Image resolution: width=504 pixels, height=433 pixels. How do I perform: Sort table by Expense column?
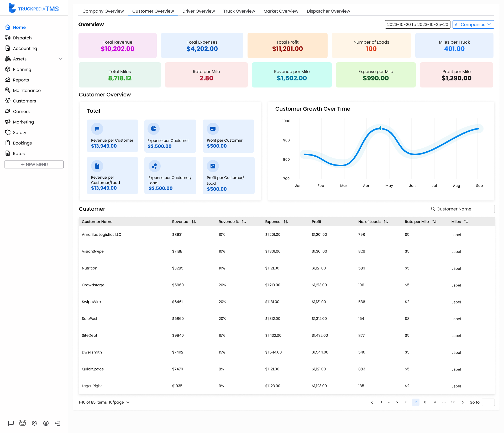(x=286, y=222)
